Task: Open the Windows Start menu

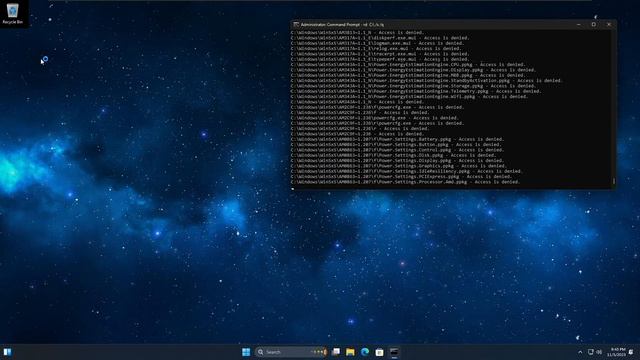Action: click(246, 352)
